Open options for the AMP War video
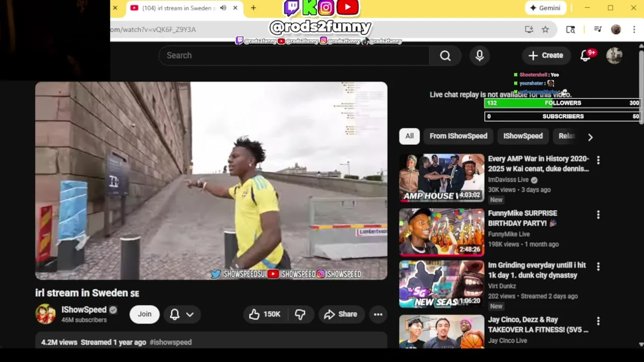This screenshot has width=644, height=362. tap(598, 160)
